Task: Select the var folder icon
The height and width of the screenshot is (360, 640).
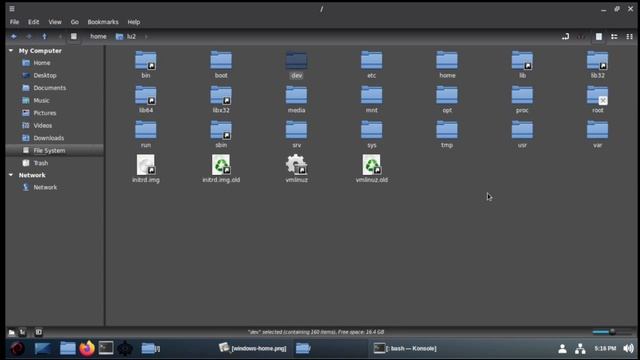Action: 598,130
